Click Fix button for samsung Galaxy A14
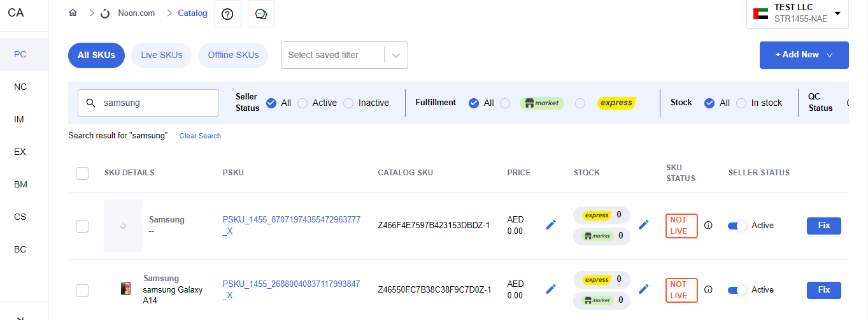Image resolution: width=868 pixels, height=320 pixels. pos(824,290)
